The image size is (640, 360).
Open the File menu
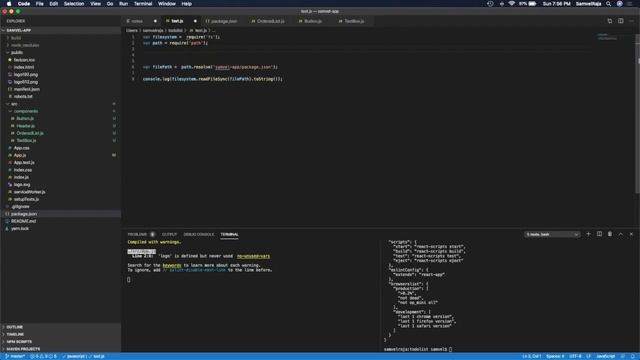40,4
